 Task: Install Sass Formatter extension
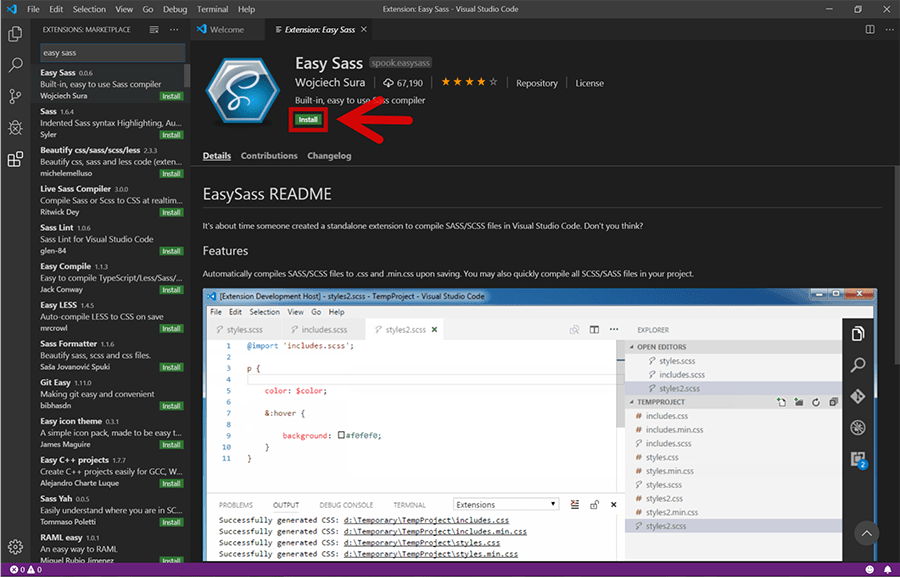coord(171,367)
